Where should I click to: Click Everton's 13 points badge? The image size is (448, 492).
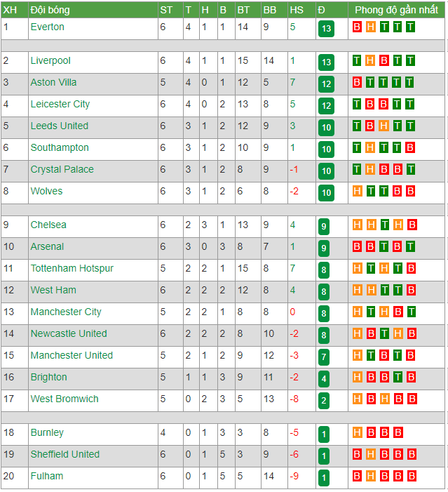click(326, 29)
